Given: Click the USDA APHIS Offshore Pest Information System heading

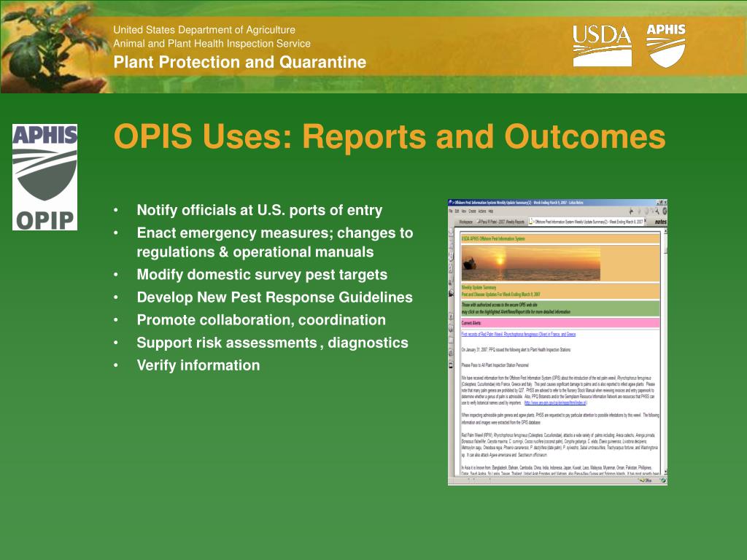Looking at the screenshot, I should (x=493, y=238).
